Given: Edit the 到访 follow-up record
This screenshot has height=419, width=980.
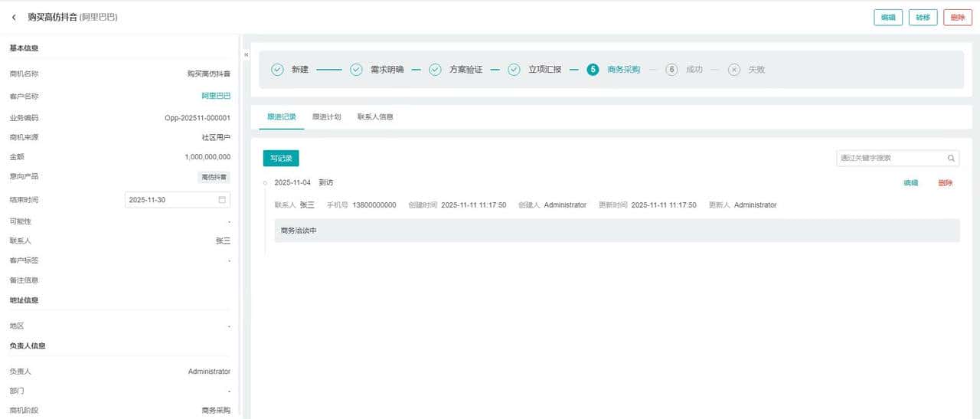Looking at the screenshot, I should click(x=911, y=183).
